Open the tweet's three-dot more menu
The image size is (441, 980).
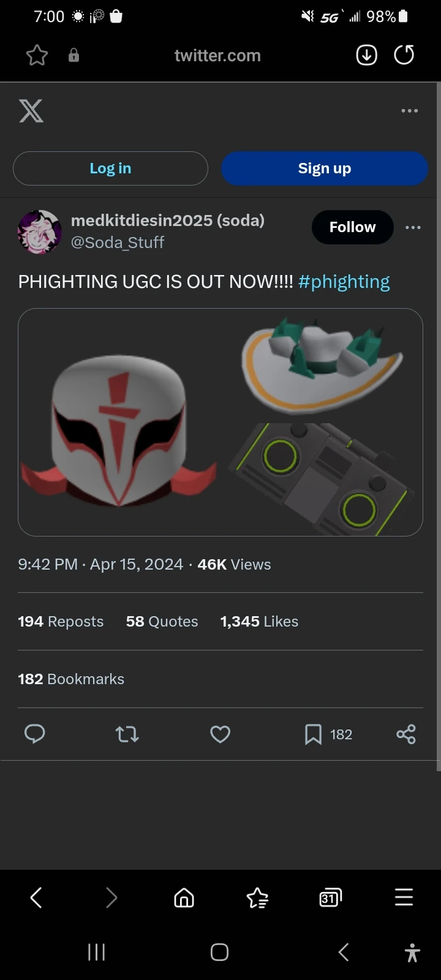pos(413,227)
